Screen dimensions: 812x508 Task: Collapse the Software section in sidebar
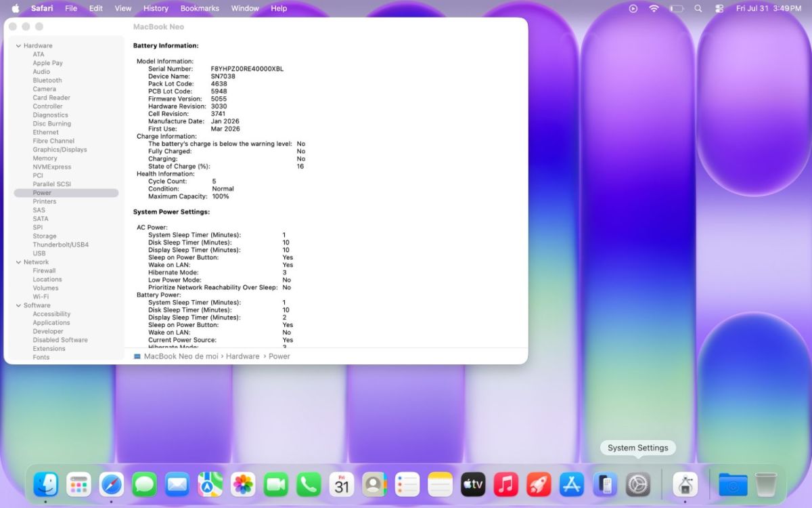(18, 305)
